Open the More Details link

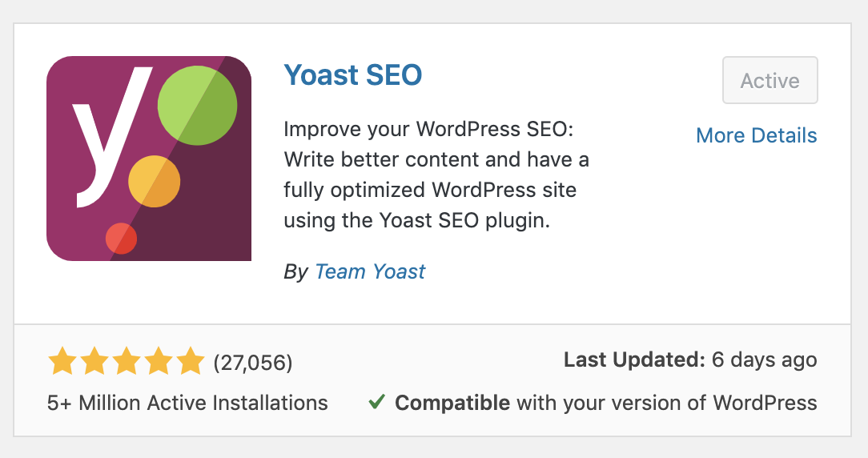point(757,135)
